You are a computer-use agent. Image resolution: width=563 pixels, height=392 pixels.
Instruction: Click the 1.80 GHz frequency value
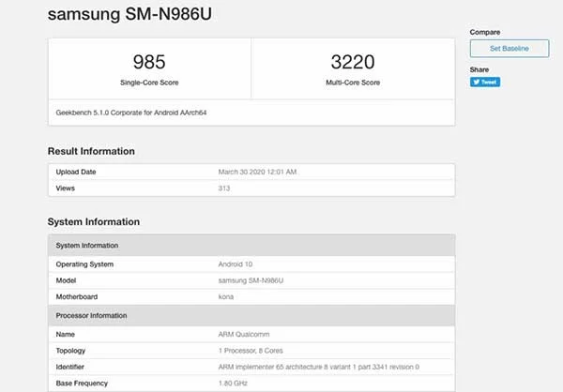tap(233, 384)
